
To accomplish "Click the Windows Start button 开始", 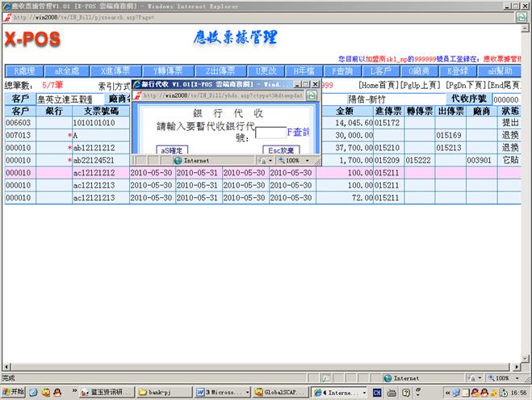I will point(15,392).
